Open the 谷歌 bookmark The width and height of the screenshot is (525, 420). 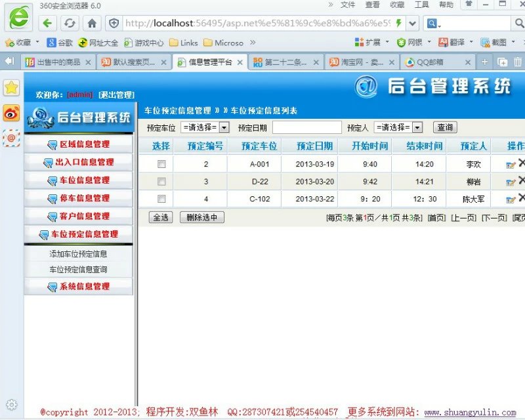click(x=60, y=43)
